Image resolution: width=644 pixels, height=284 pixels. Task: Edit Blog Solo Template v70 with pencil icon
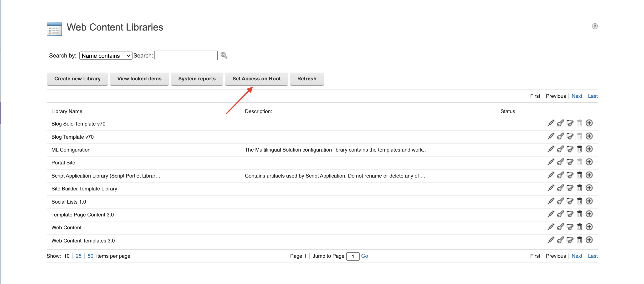tap(551, 123)
